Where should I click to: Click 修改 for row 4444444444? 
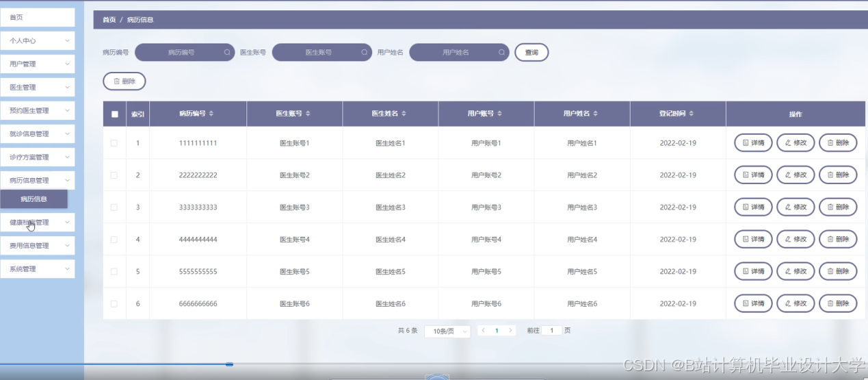click(795, 240)
